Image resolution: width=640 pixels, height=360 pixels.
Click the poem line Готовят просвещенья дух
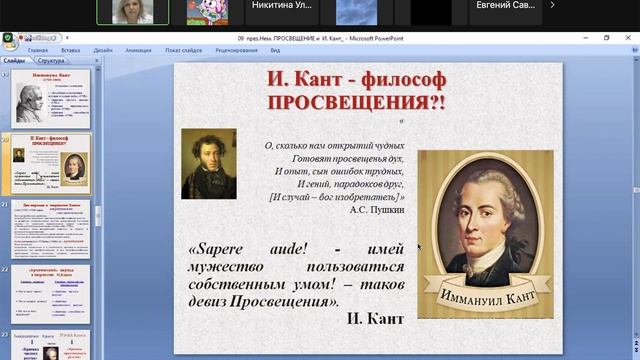pos(348,158)
